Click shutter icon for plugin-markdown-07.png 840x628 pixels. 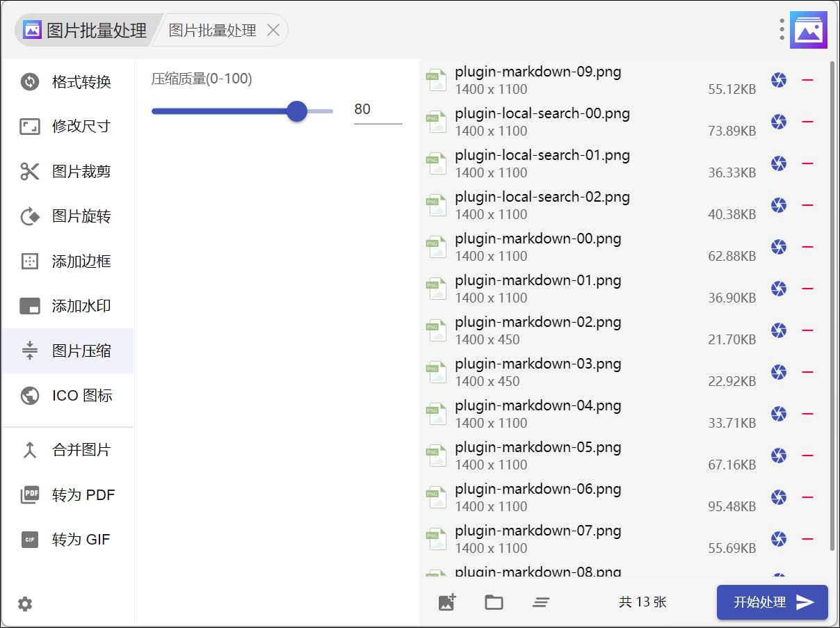[779, 539]
